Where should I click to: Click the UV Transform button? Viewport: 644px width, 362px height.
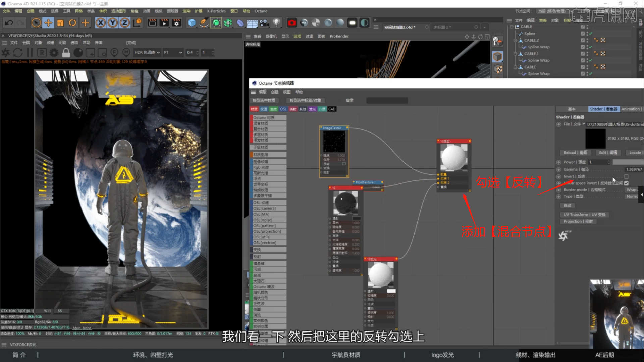tap(584, 215)
